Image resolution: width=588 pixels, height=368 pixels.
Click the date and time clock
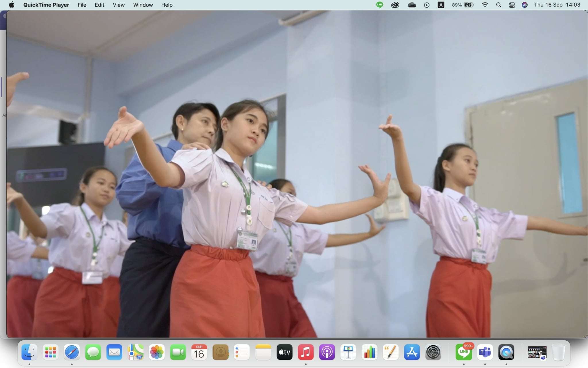[x=557, y=5]
